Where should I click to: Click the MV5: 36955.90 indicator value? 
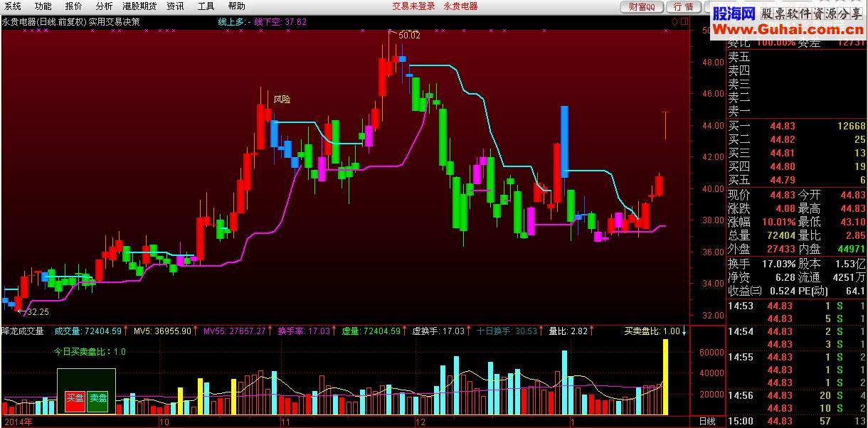pyautogui.click(x=162, y=331)
